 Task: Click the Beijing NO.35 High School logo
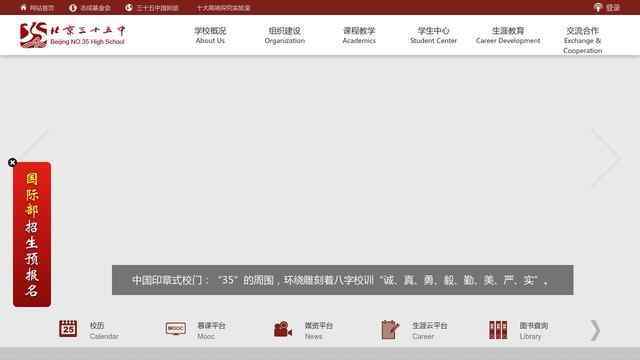coord(73,35)
